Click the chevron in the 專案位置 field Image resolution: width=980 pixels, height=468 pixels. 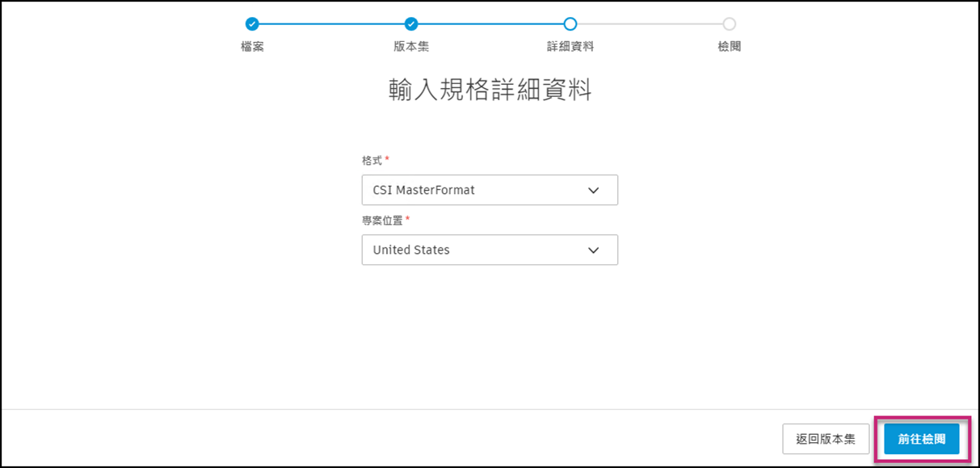point(593,250)
